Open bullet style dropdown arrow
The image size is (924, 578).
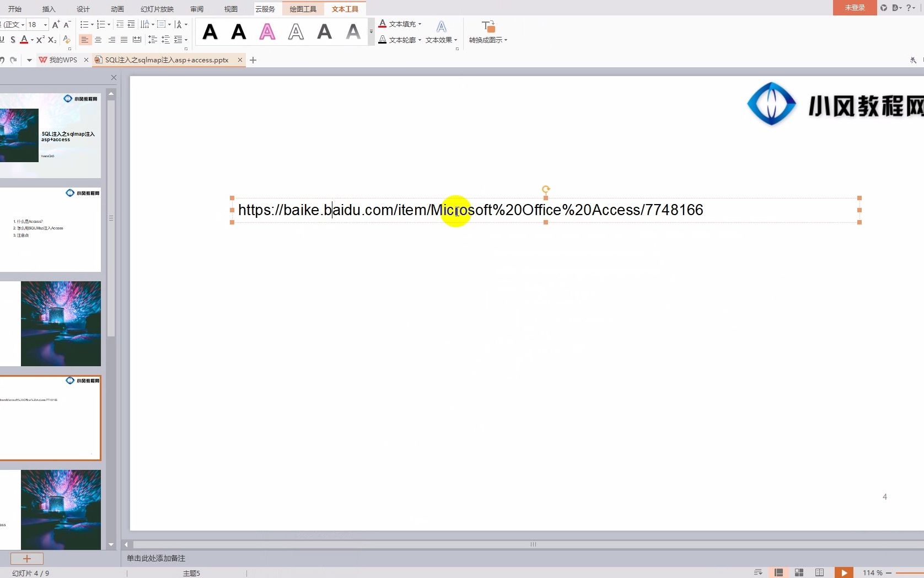pos(92,25)
